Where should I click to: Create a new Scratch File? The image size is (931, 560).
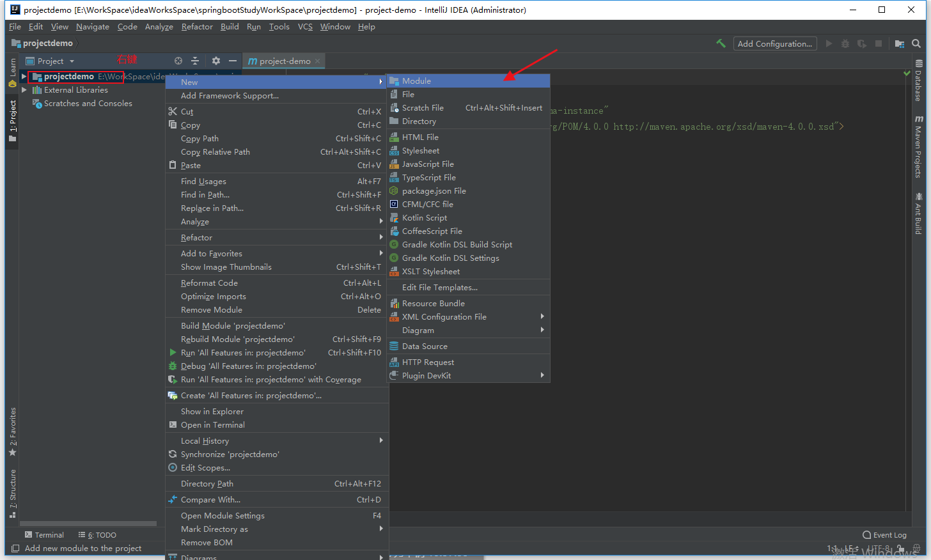tap(469, 108)
